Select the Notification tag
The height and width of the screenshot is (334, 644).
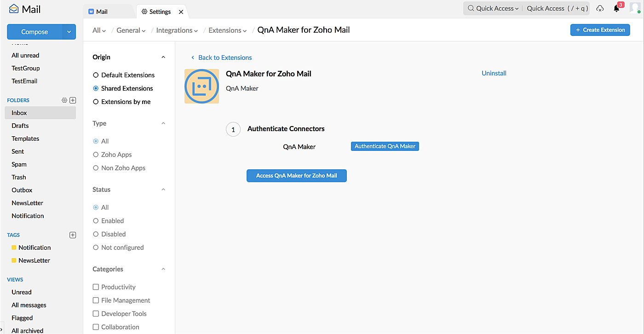tap(34, 248)
